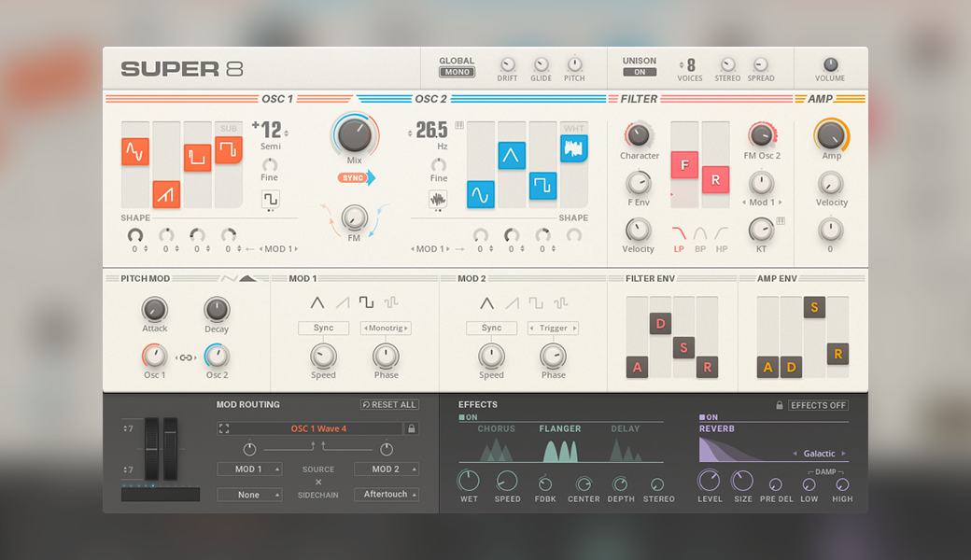Click the lock icon beside OSC 1 Wave 4
This screenshot has height=560, width=971.
(411, 428)
